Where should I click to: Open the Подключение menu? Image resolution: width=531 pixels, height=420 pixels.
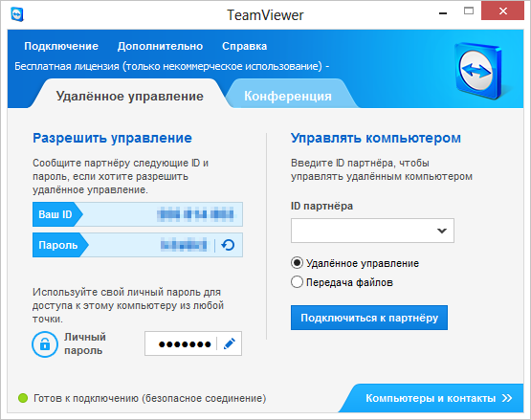(61, 46)
